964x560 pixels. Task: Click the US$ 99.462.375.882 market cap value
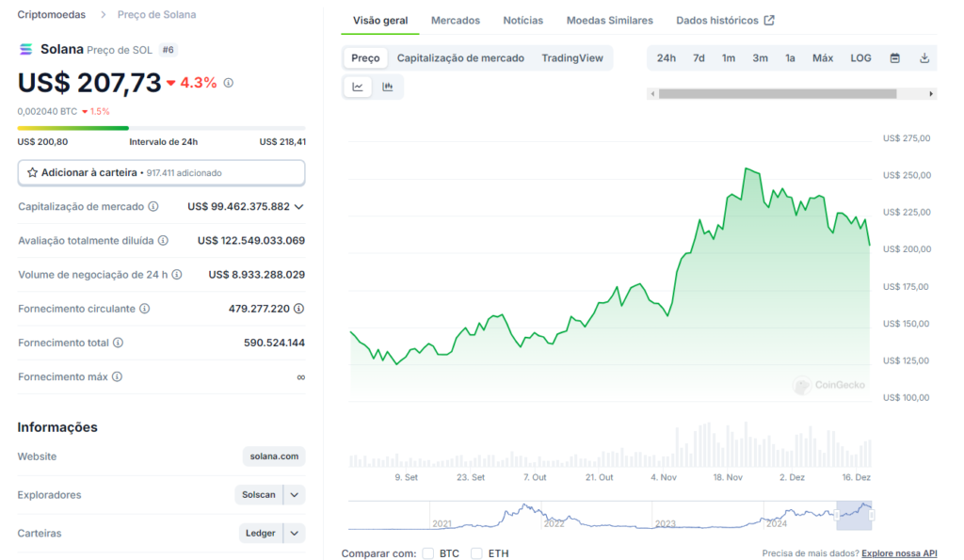coord(238,206)
